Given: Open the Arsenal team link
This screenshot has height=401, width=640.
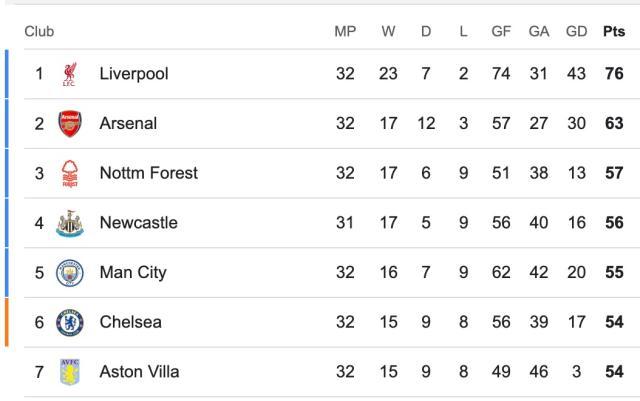Looking at the screenshot, I should coord(128,124).
